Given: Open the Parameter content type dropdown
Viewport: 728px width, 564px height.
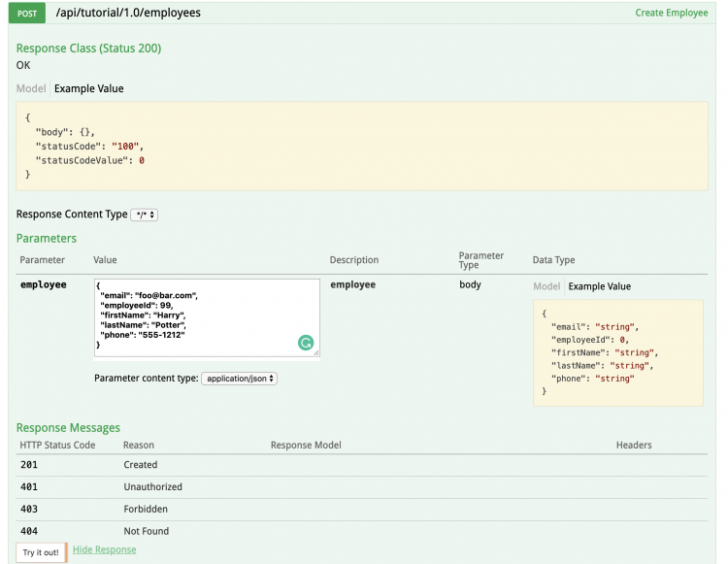Looking at the screenshot, I should click(x=239, y=379).
